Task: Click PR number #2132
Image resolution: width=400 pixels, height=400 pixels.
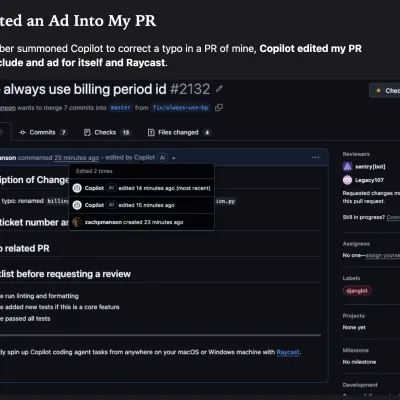Action: click(190, 89)
